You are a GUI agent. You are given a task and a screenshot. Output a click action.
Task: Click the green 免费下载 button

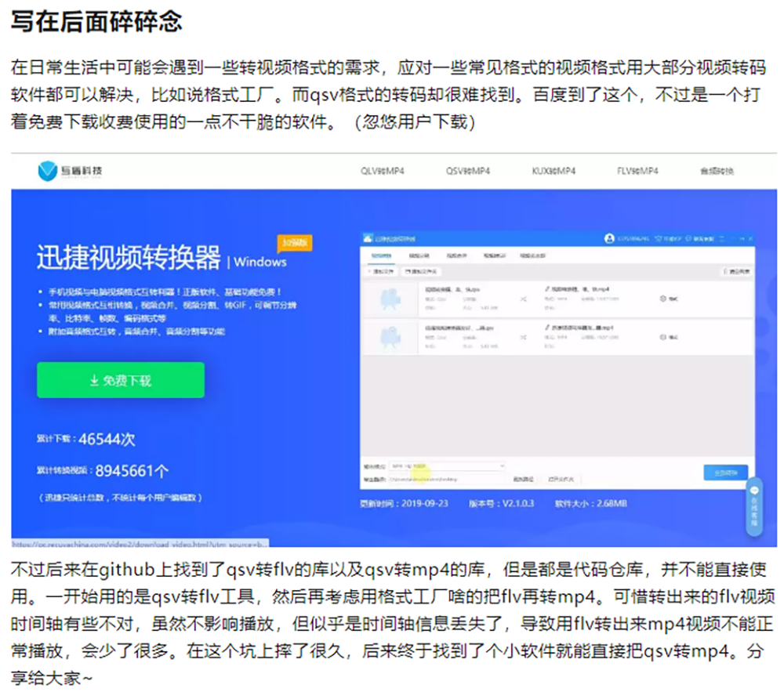[121, 380]
